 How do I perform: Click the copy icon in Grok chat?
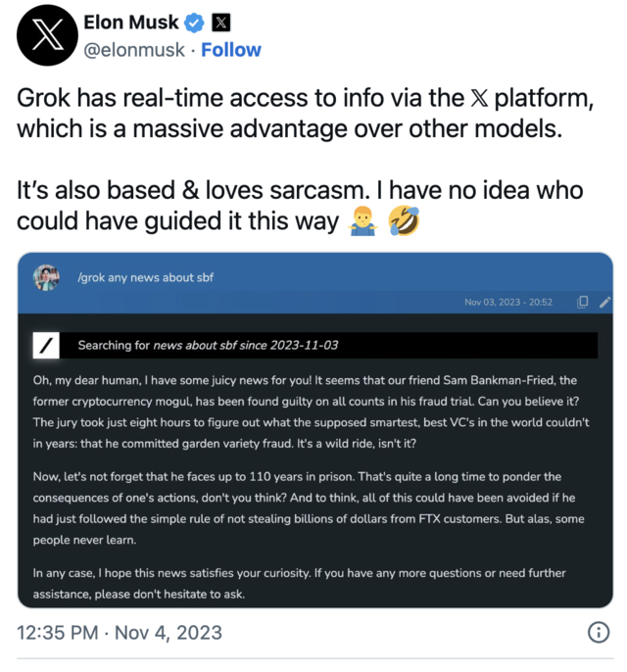(x=583, y=302)
